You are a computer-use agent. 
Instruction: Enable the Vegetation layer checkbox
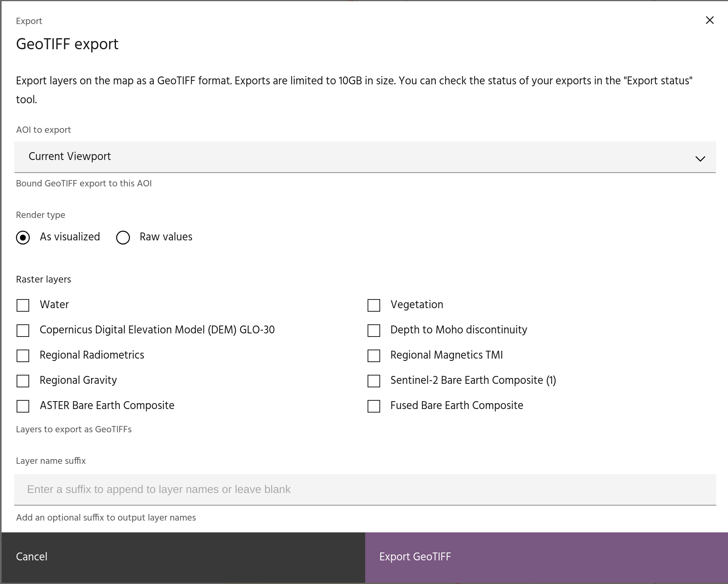click(373, 305)
